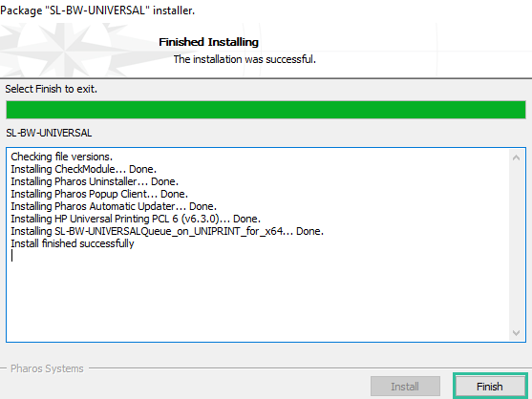Viewport: 532px width, 399px height.
Task: Click the SL-BW-UNIVERSALQueue_on_UNIPRINT log entry
Action: pyautogui.click(x=167, y=231)
